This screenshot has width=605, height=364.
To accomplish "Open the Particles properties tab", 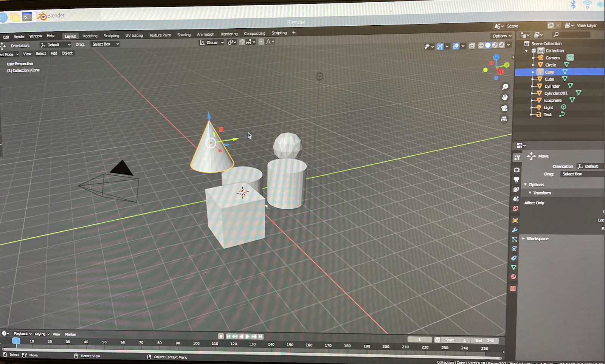I will point(514,239).
